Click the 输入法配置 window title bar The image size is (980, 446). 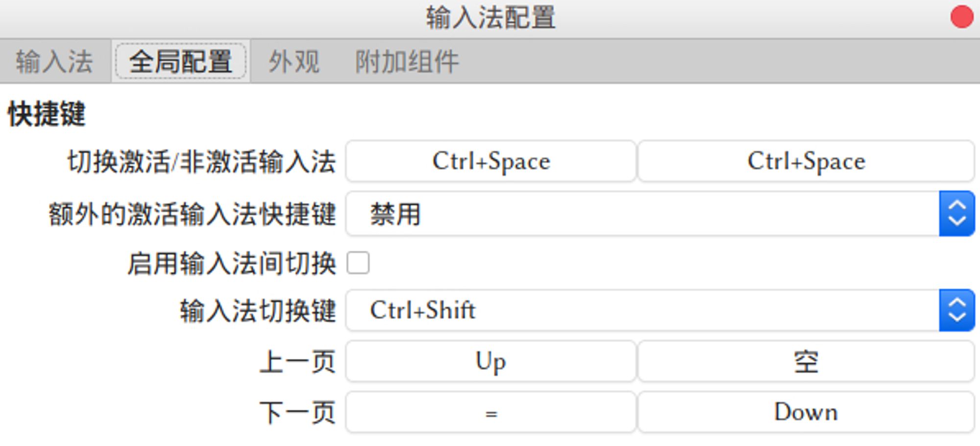[x=490, y=18]
